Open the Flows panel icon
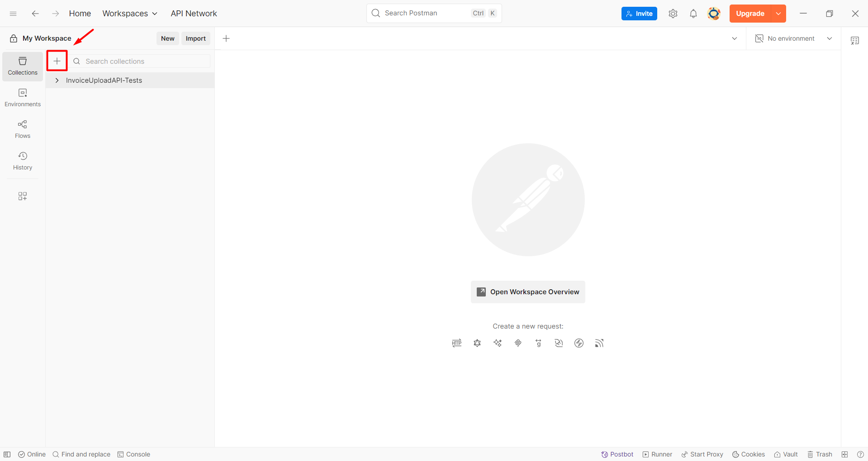 click(x=22, y=129)
